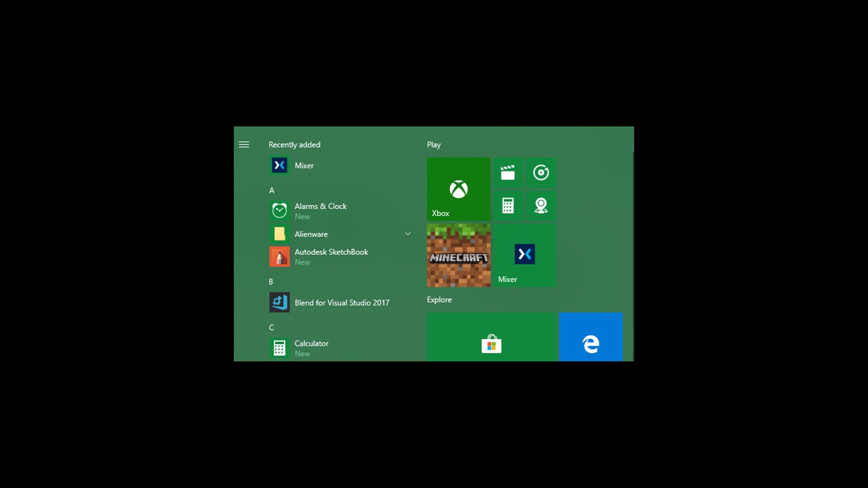Click the Play group title
This screenshot has width=868, height=488.
click(x=433, y=144)
